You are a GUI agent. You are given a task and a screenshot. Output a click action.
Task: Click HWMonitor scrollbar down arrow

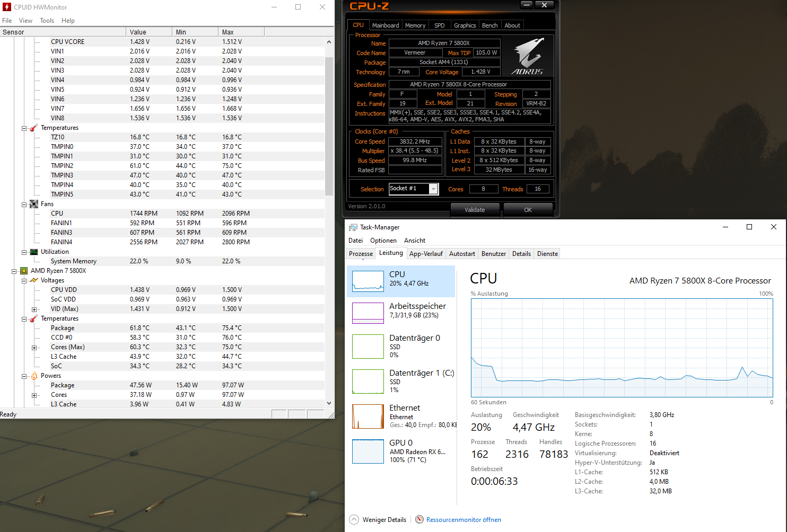[x=329, y=403]
